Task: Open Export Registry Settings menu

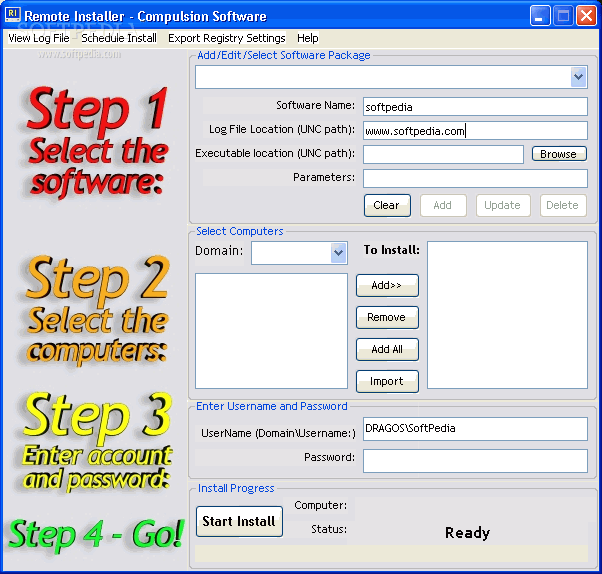Action: click(227, 38)
